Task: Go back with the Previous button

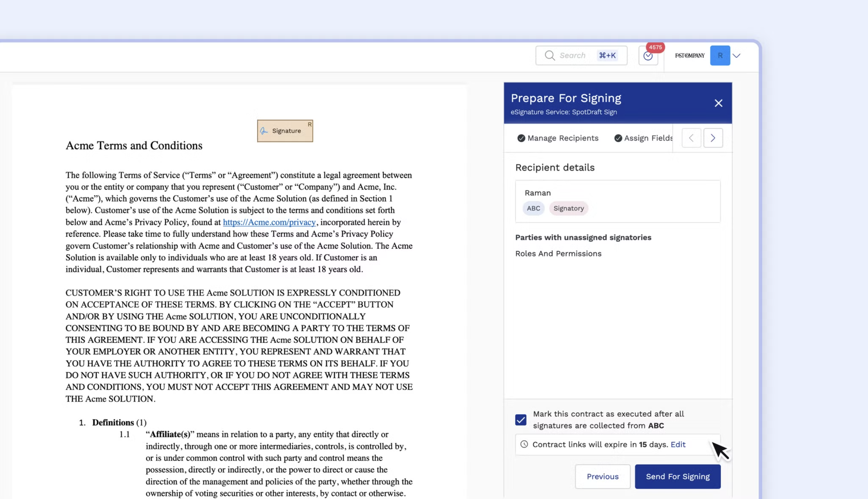Action: [602, 477]
